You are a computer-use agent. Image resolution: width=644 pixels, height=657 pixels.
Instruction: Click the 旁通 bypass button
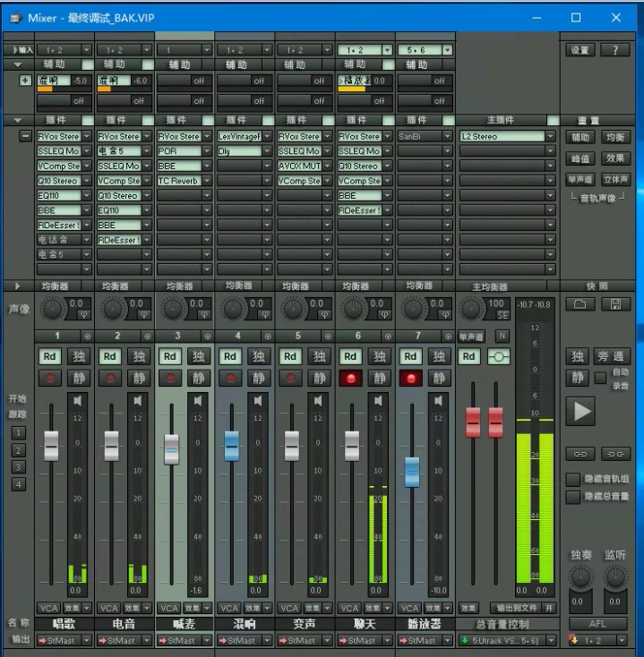tap(611, 356)
